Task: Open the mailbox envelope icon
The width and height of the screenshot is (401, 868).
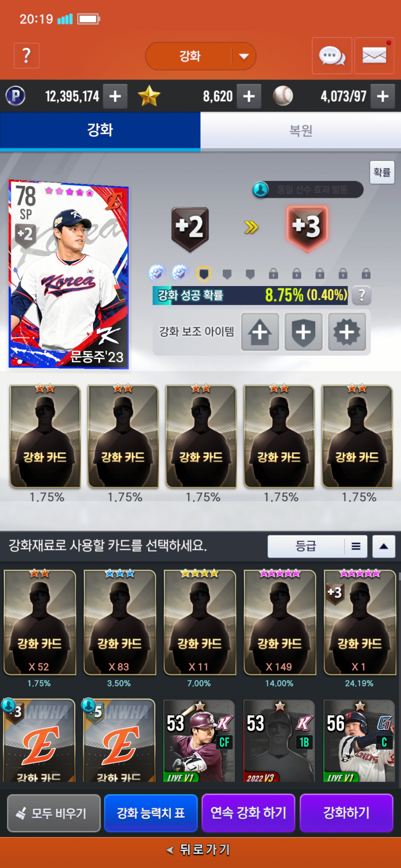Action: pos(374,56)
